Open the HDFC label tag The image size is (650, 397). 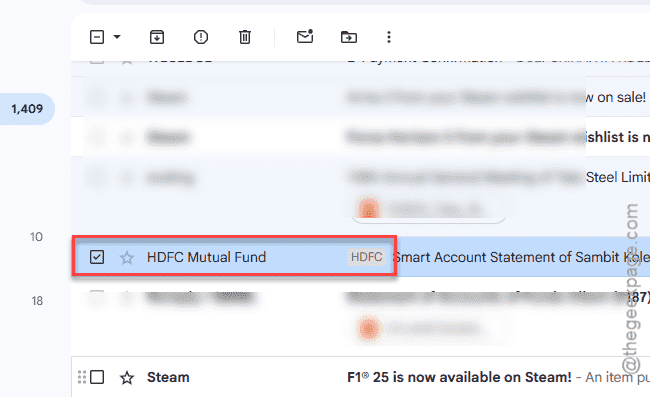[x=366, y=257]
